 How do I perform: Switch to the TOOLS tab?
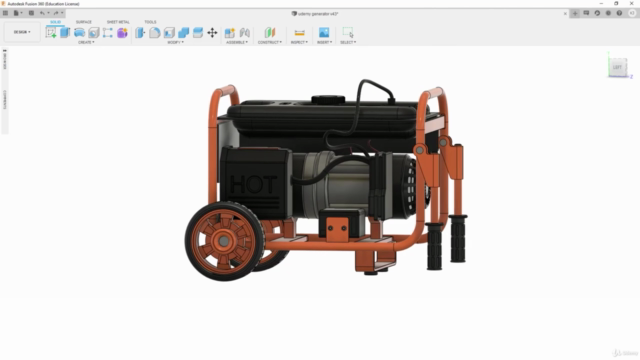[x=150, y=22]
